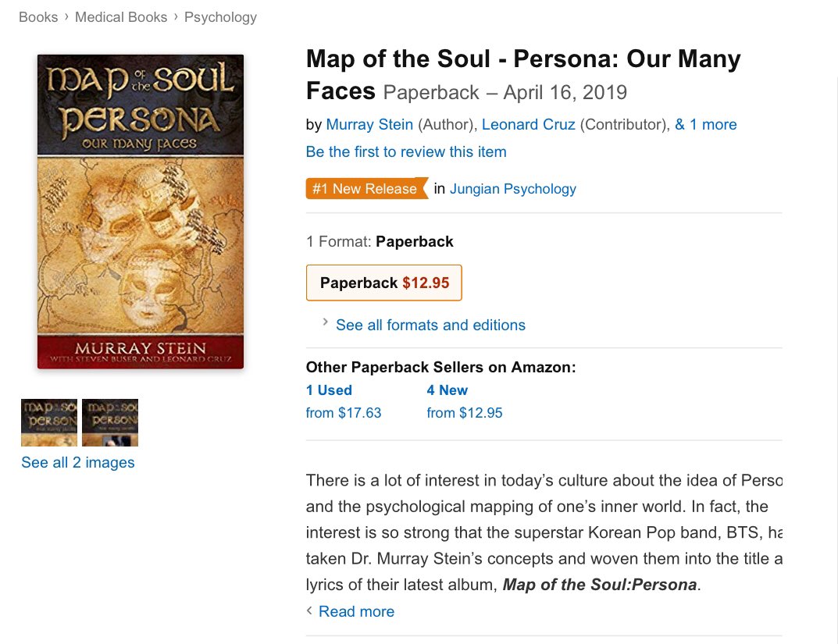Click the chevron beside formats and editions

[325, 322]
